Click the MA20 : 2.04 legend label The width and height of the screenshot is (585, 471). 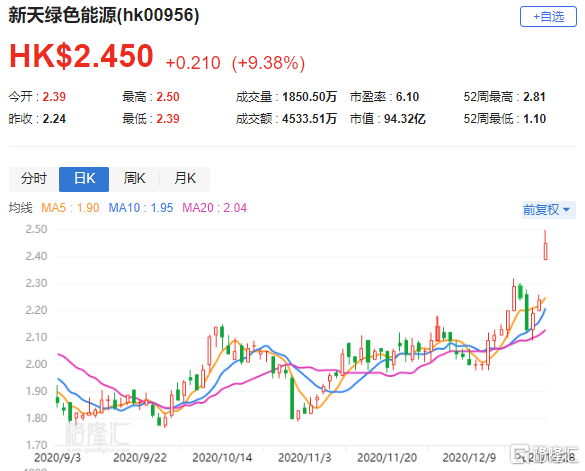tap(215, 208)
